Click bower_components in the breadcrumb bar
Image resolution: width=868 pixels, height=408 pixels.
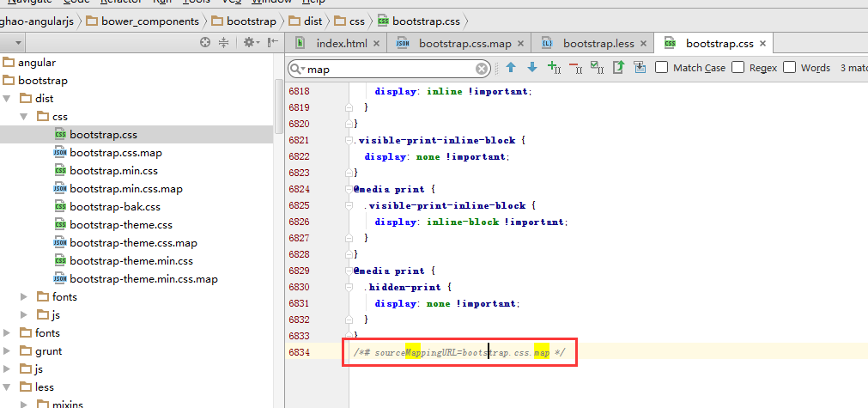point(143,21)
